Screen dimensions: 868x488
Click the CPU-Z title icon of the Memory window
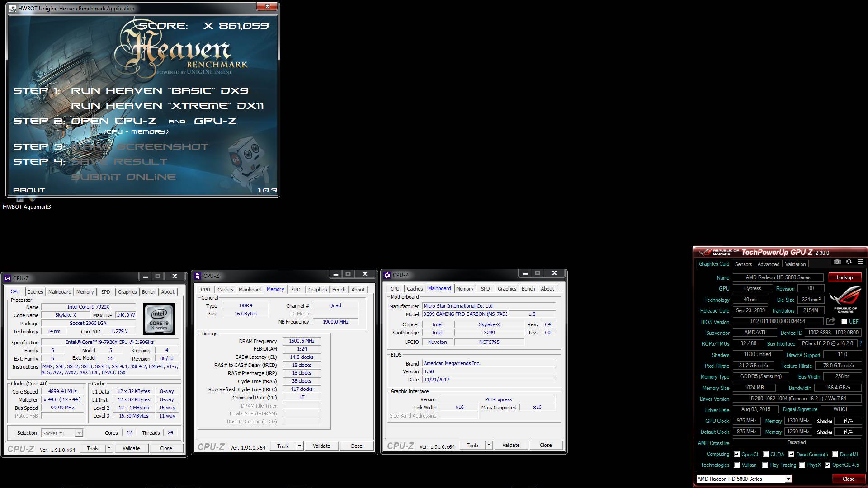click(198, 276)
